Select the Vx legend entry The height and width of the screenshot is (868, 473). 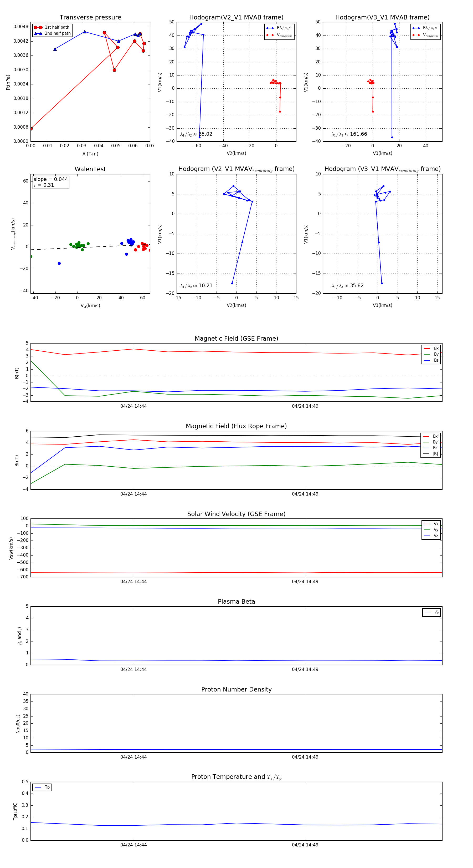[431, 524]
